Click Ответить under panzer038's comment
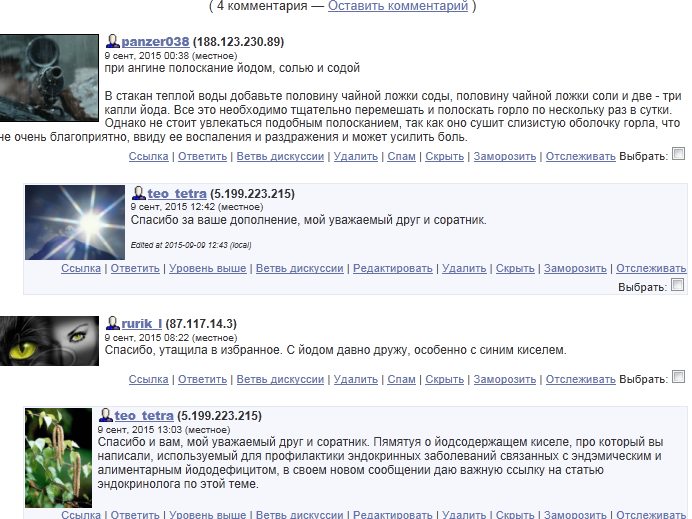Image resolution: width=692 pixels, height=519 pixels. 203,156
